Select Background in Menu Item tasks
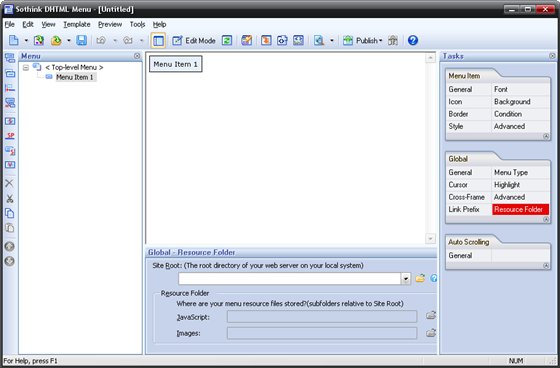This screenshot has height=368, width=560. click(512, 102)
